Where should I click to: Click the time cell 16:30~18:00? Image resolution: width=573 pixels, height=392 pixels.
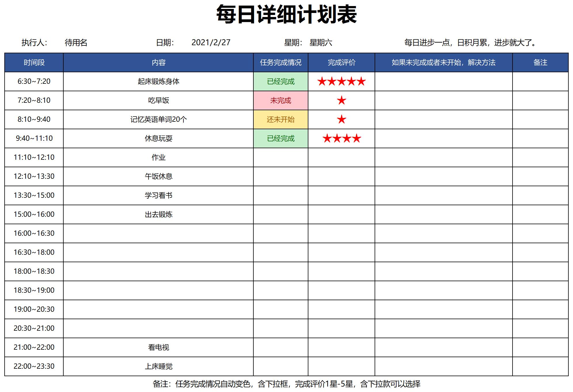click(34, 252)
